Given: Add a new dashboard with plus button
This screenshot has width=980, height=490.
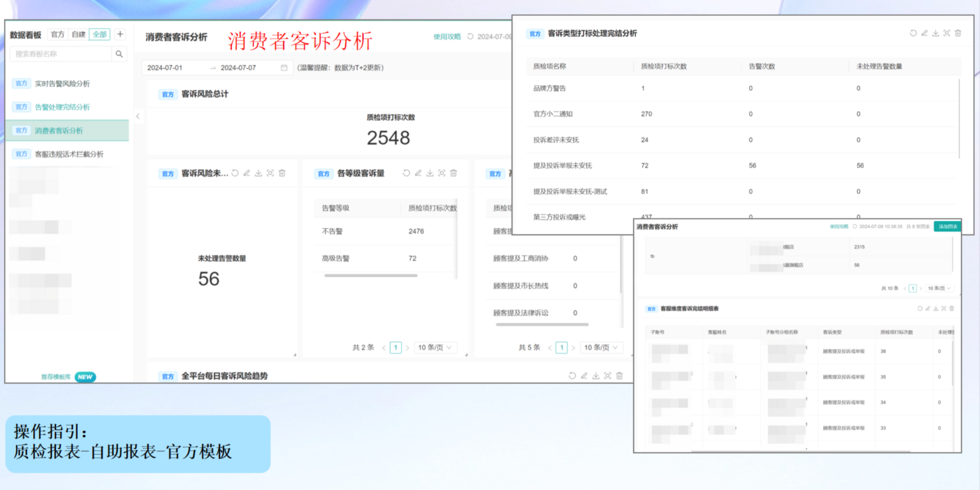Looking at the screenshot, I should pos(120,34).
